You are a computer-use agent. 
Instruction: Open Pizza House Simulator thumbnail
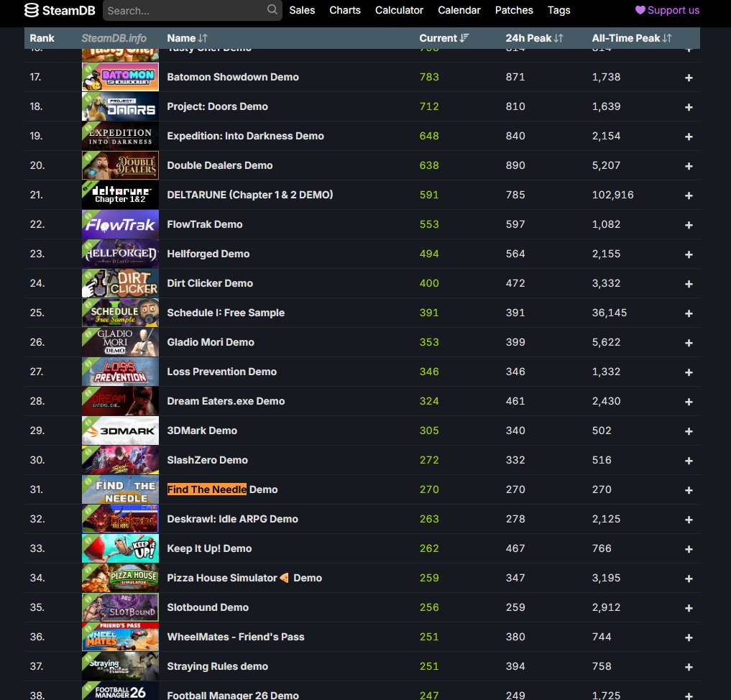[120, 578]
